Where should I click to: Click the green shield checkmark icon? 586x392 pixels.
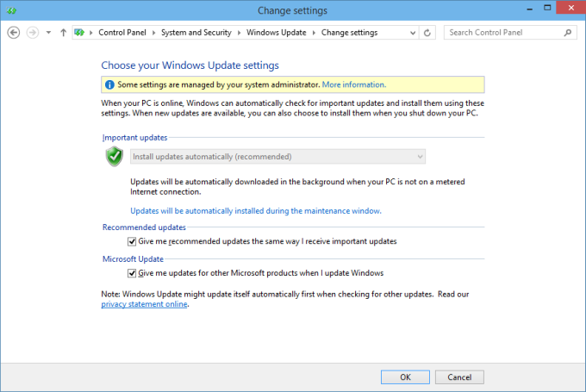tap(115, 157)
